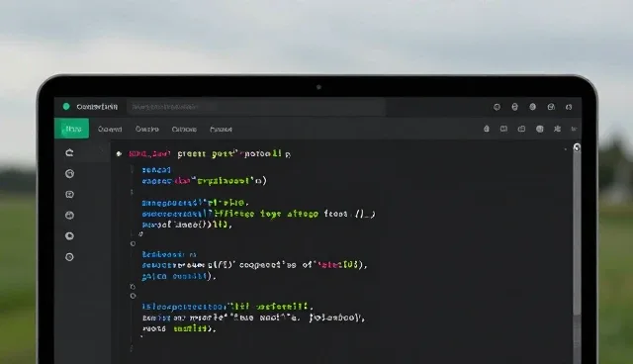Select the green highlighted first tab
The height and width of the screenshot is (364, 633).
pyautogui.click(x=72, y=129)
